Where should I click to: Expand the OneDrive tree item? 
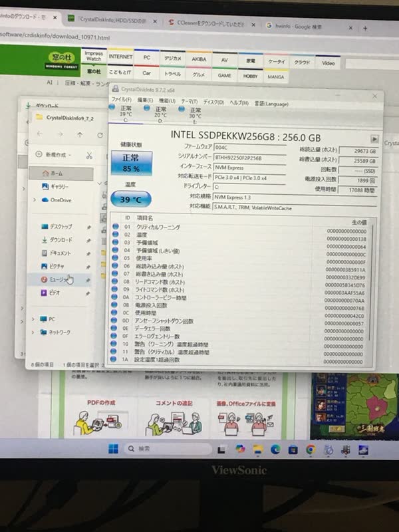pos(35,199)
